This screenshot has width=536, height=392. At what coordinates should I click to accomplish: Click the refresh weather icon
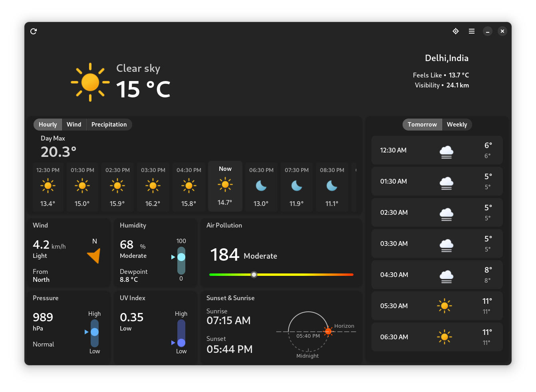(33, 31)
